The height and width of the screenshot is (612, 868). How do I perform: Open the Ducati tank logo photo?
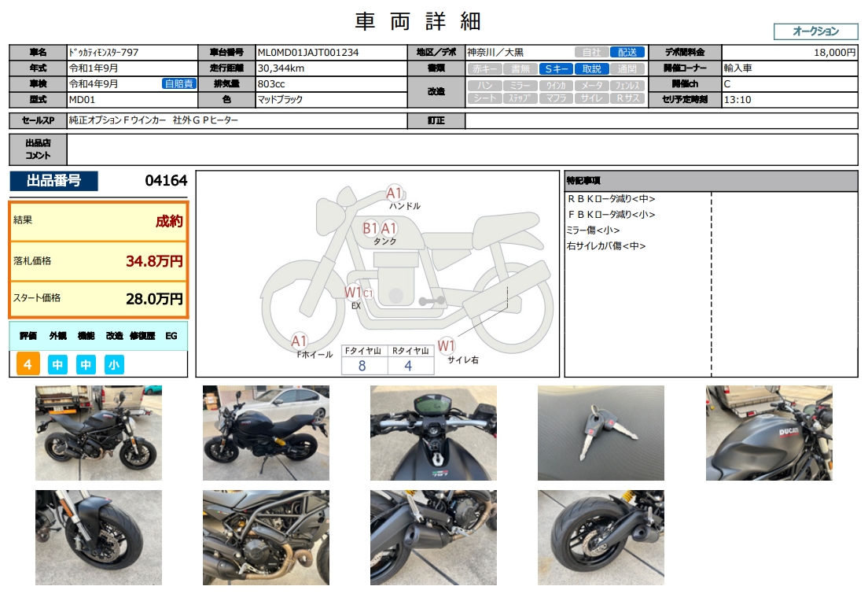click(769, 433)
